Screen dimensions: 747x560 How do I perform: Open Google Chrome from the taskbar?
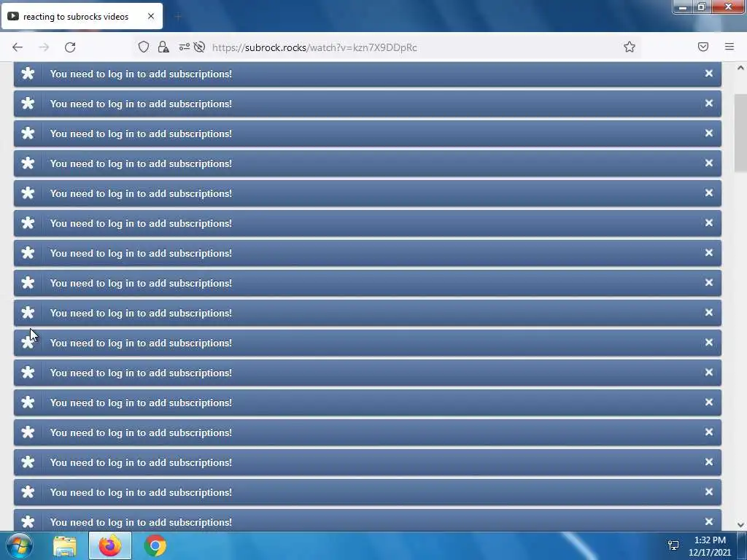point(155,546)
